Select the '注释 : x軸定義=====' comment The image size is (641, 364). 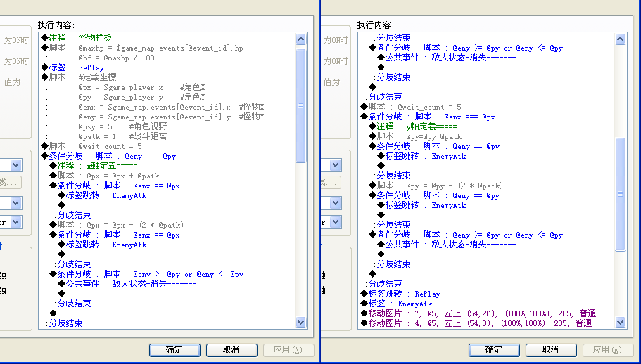[x=93, y=166]
